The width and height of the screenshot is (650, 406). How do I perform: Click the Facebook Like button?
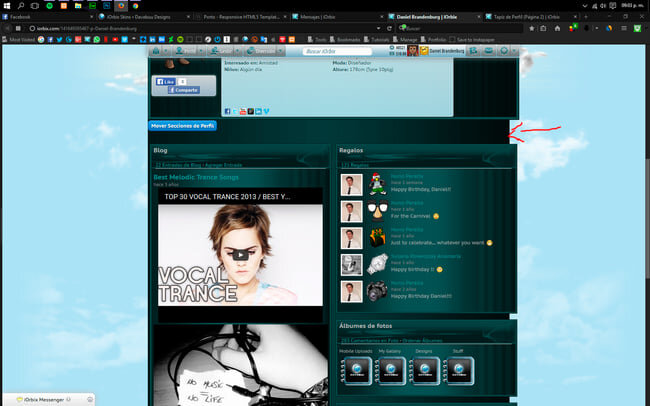pyautogui.click(x=166, y=82)
